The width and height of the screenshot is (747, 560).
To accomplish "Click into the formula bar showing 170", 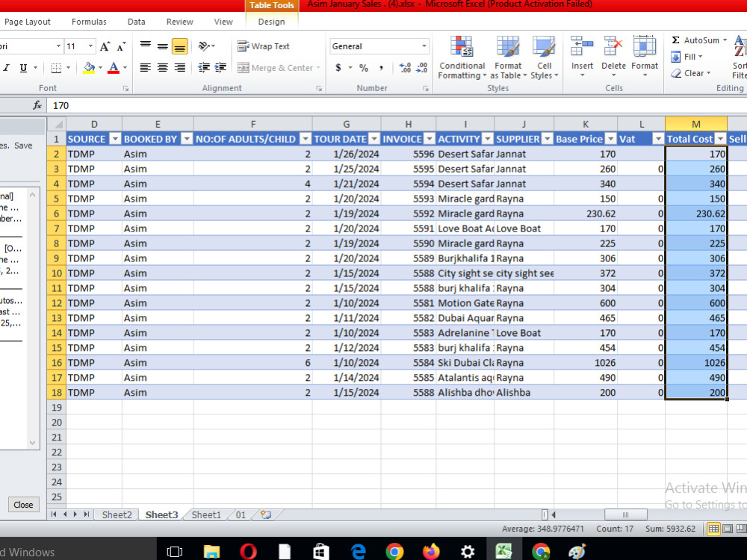I will tap(397, 105).
